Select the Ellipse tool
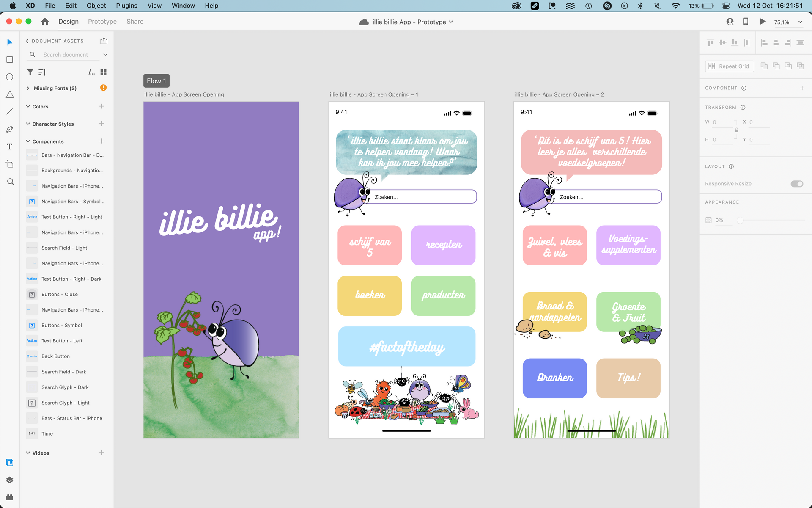Image resolution: width=812 pixels, height=508 pixels. click(10, 77)
